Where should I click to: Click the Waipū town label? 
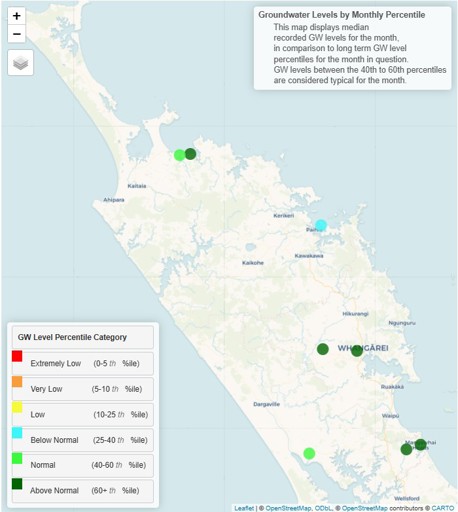(x=390, y=416)
